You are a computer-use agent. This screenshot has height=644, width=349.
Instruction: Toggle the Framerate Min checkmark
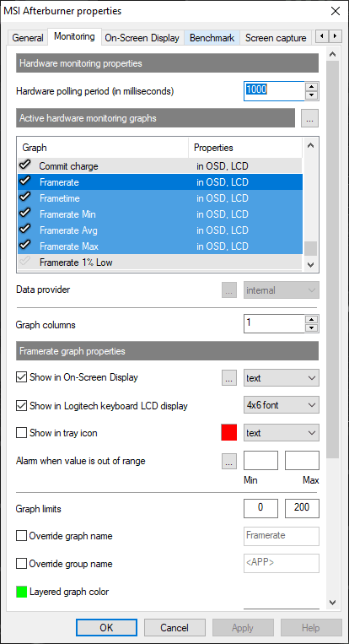pos(25,214)
